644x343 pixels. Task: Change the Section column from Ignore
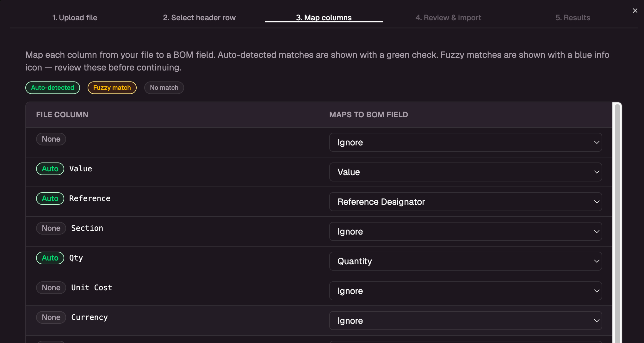pyautogui.click(x=466, y=231)
